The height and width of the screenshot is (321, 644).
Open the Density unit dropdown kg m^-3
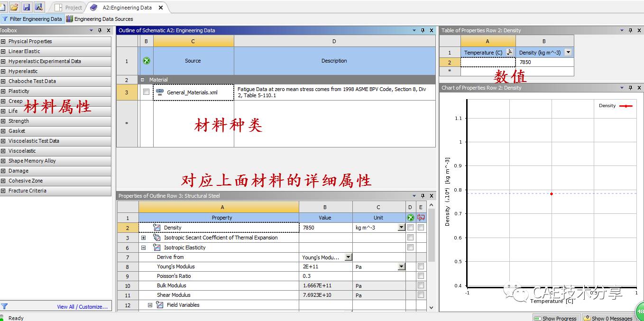[x=401, y=228]
